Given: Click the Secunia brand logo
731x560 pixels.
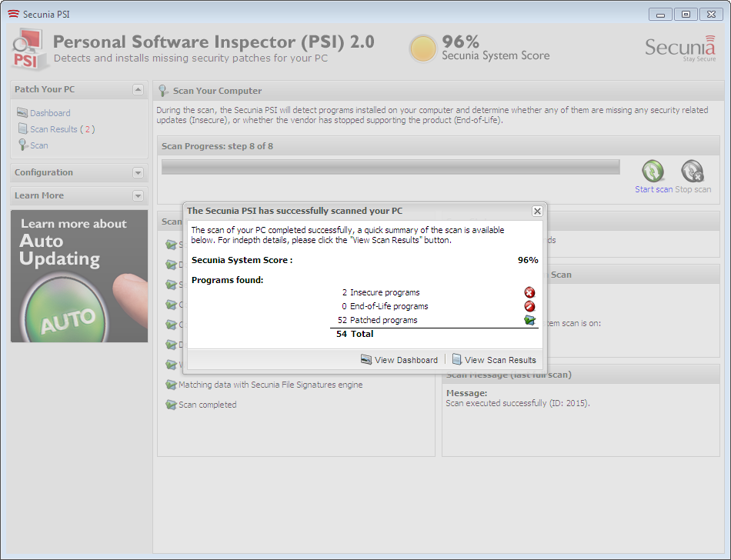Looking at the screenshot, I should [x=680, y=48].
